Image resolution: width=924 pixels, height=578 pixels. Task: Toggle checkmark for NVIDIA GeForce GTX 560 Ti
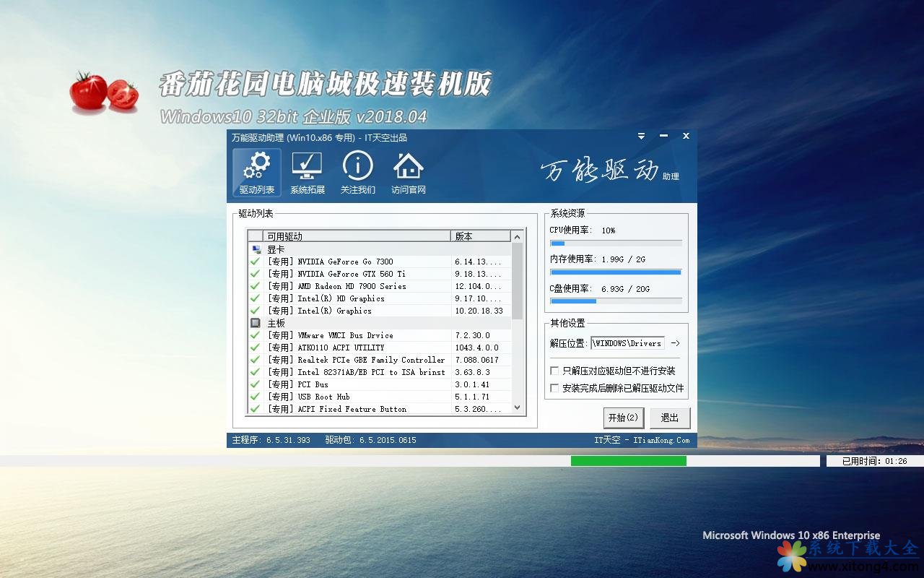pyautogui.click(x=255, y=274)
